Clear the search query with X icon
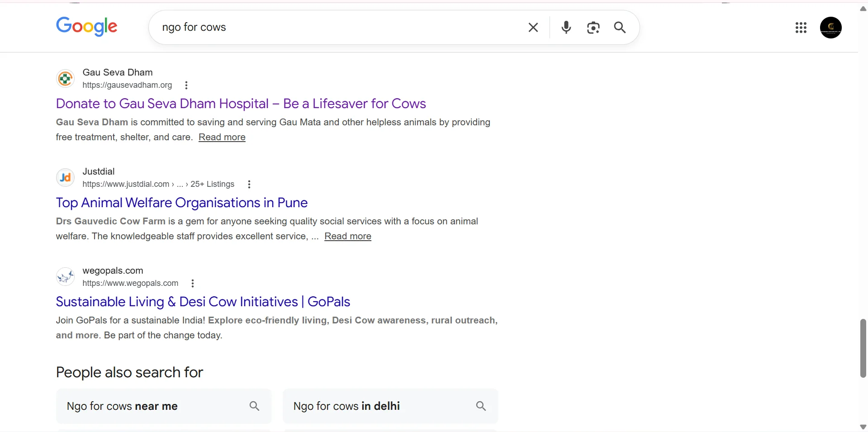Screen dimensions: 868x432 click(x=533, y=28)
